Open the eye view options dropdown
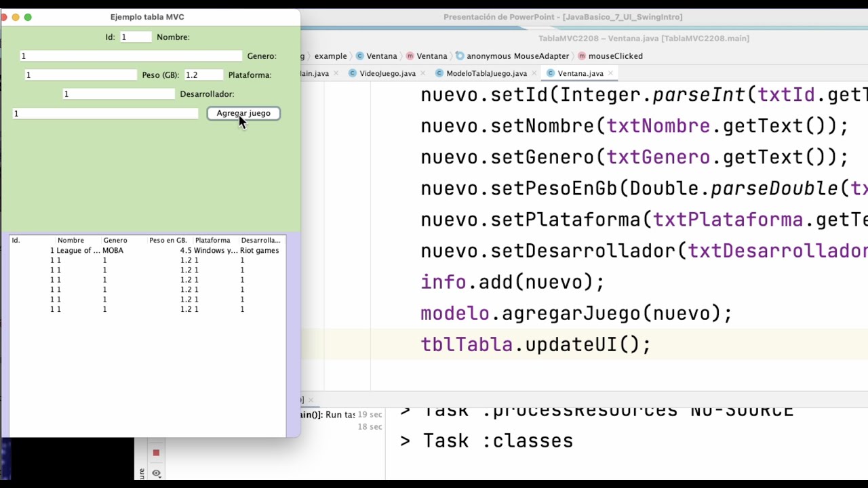The image size is (868, 488). coord(156,473)
